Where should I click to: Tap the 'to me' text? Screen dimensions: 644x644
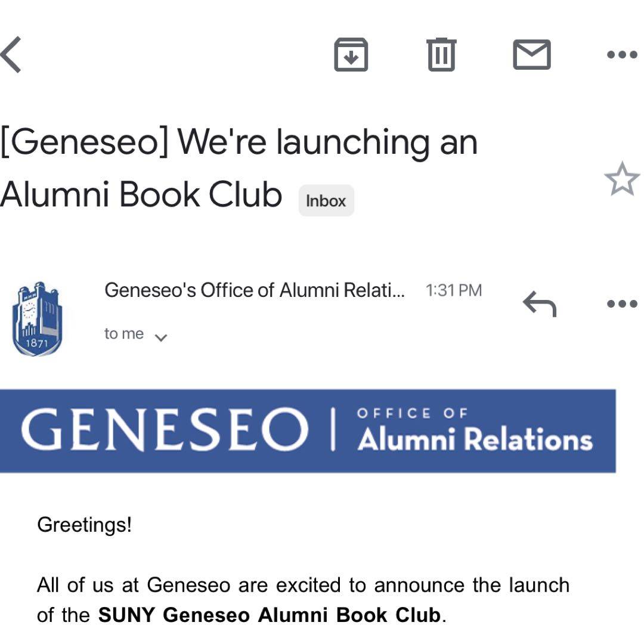click(x=123, y=334)
